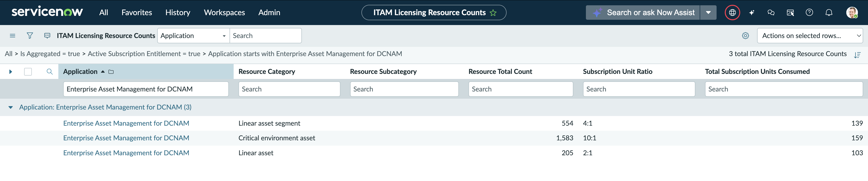Open the Now Assist sparkle panel icon
This screenshot has height=181, width=868.
coord(752,13)
